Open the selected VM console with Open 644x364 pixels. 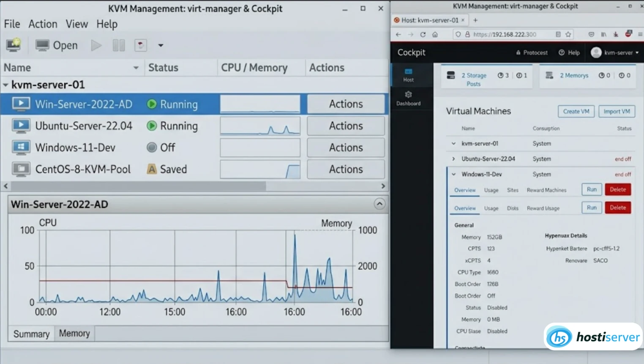[x=56, y=45]
